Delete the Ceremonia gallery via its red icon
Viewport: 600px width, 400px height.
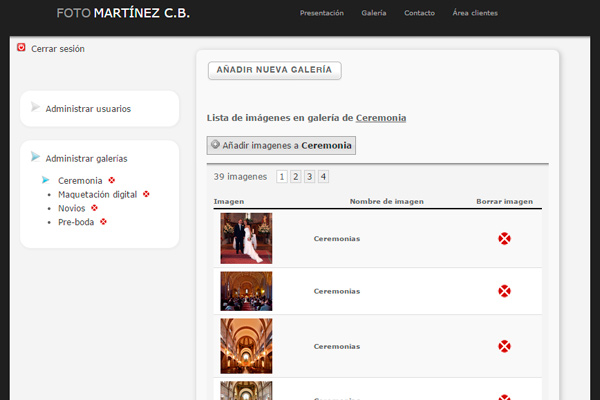111,180
